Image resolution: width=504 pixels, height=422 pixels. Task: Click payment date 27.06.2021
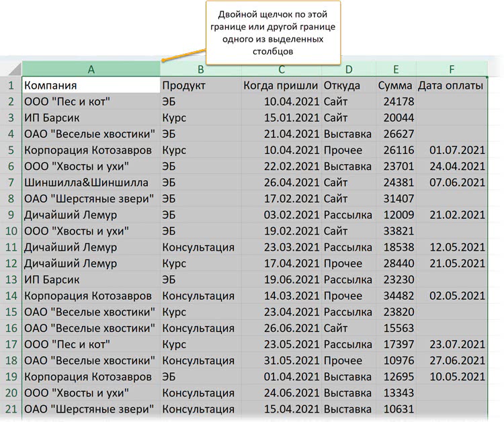coord(452,360)
